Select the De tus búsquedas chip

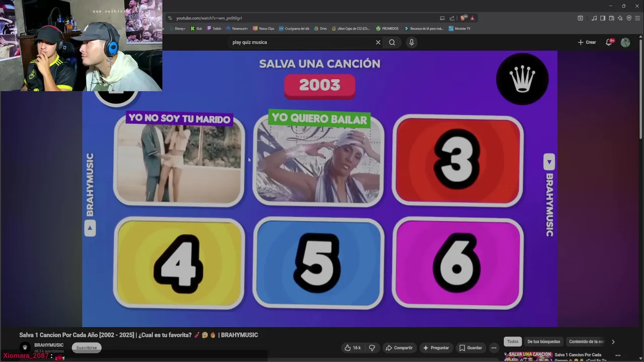543,341
